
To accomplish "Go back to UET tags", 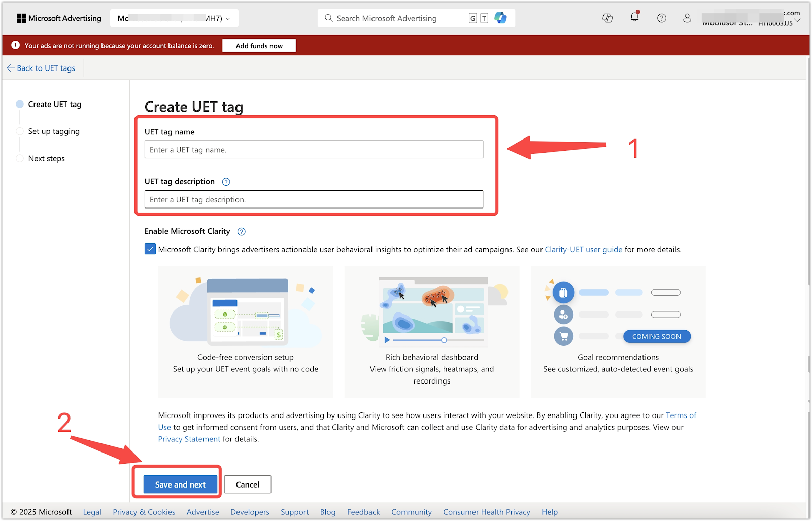I will [41, 68].
